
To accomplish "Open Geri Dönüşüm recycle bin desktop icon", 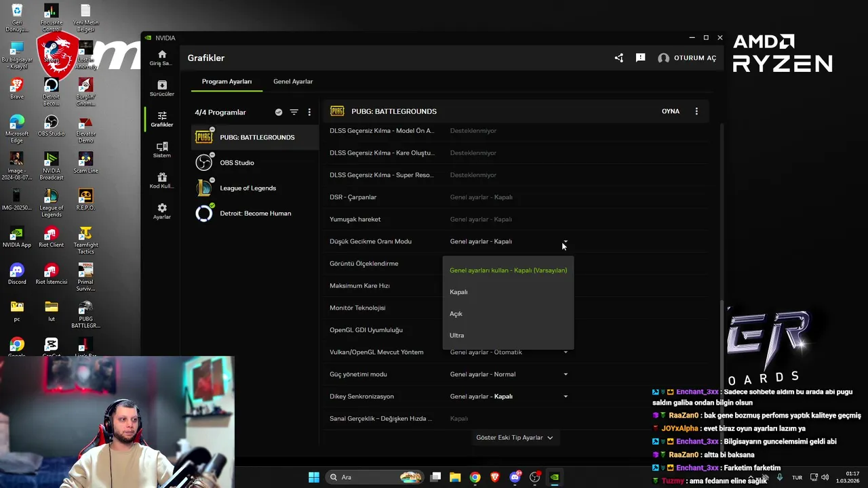I will pyautogui.click(x=17, y=18).
